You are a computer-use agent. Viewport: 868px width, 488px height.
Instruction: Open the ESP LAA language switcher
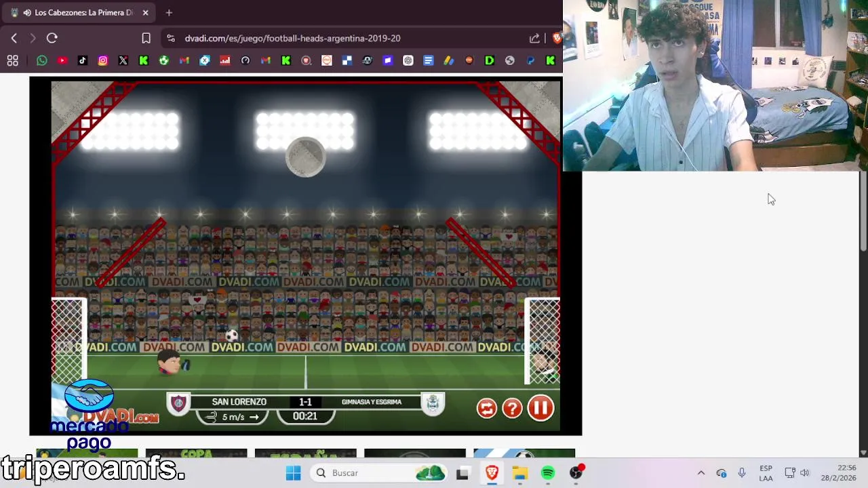click(766, 473)
